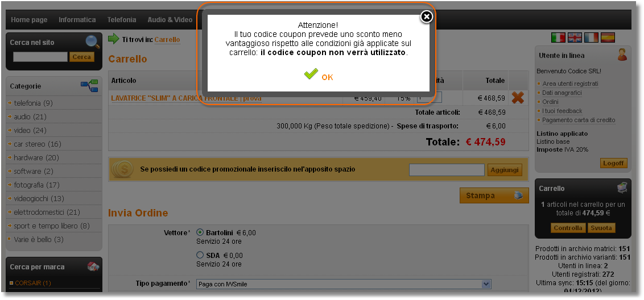Open the Telefonia menu

(122, 20)
